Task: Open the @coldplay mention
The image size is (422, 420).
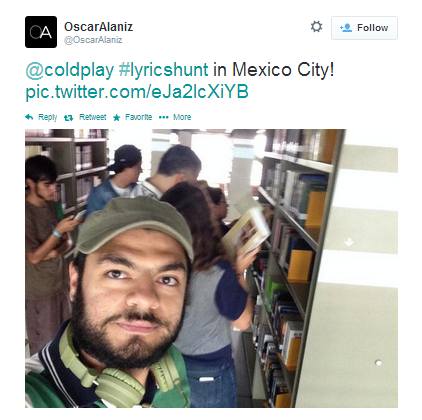Action: tap(70, 70)
